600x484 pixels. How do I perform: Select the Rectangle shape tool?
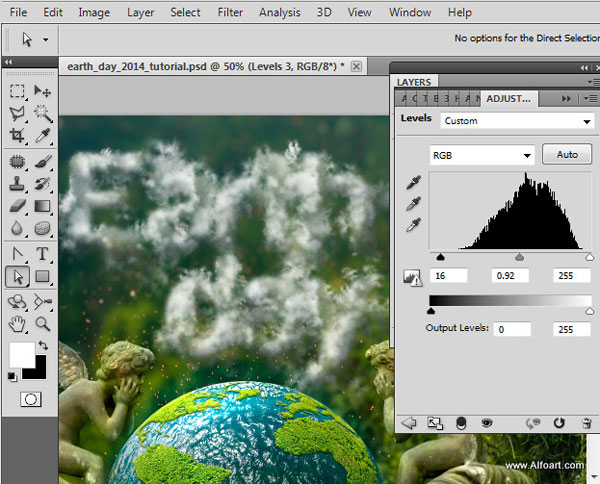pyautogui.click(x=42, y=276)
